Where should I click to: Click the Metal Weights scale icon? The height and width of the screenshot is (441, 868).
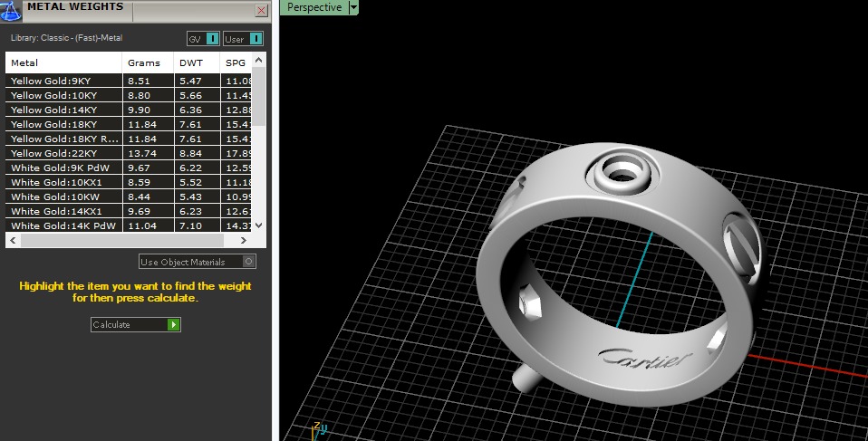click(x=10, y=11)
